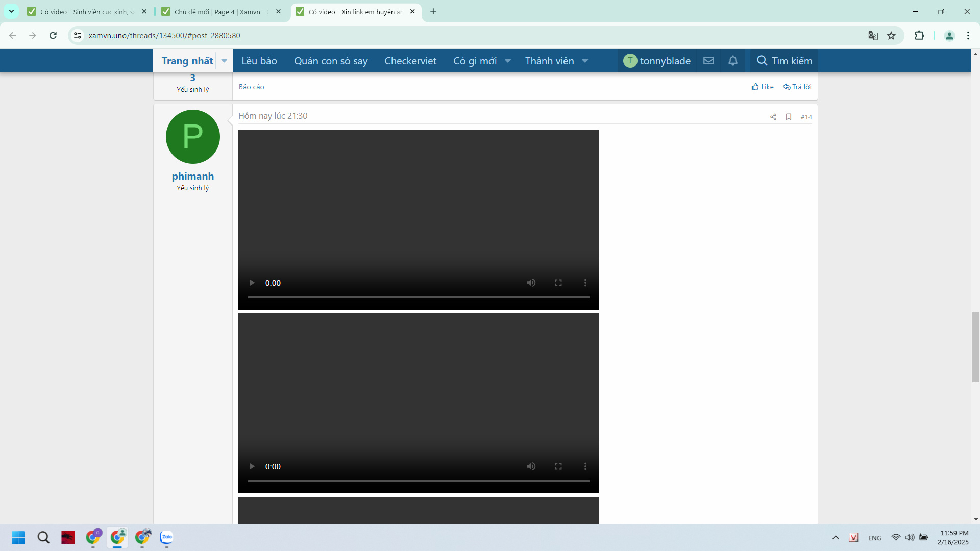
Task: Reply using Trả lời link
Action: pos(797,87)
